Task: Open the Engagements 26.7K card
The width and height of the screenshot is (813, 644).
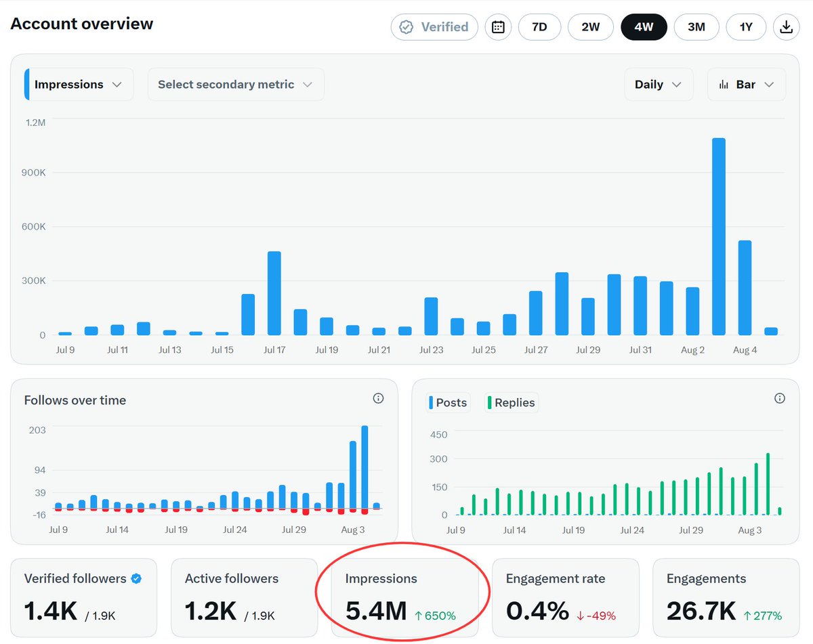Action: (726, 598)
